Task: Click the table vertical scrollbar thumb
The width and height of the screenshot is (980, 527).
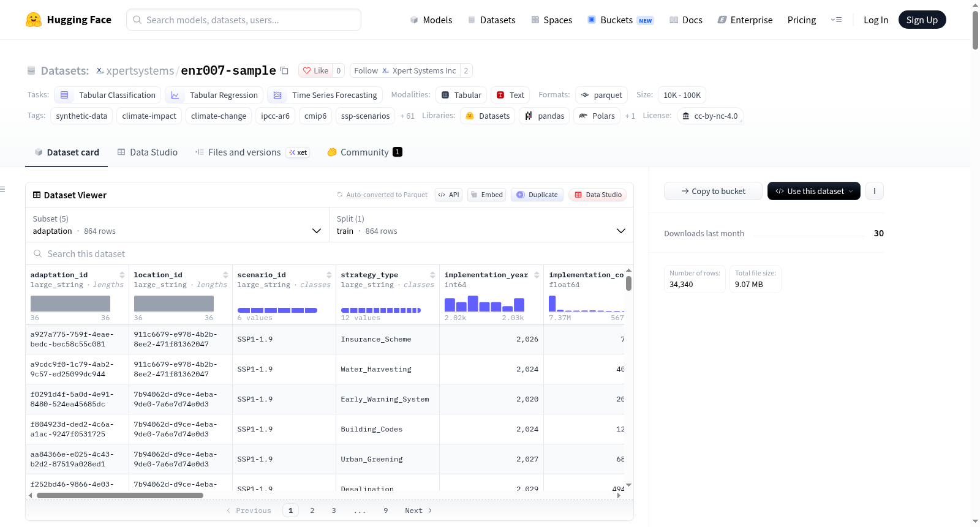Action: (x=628, y=283)
